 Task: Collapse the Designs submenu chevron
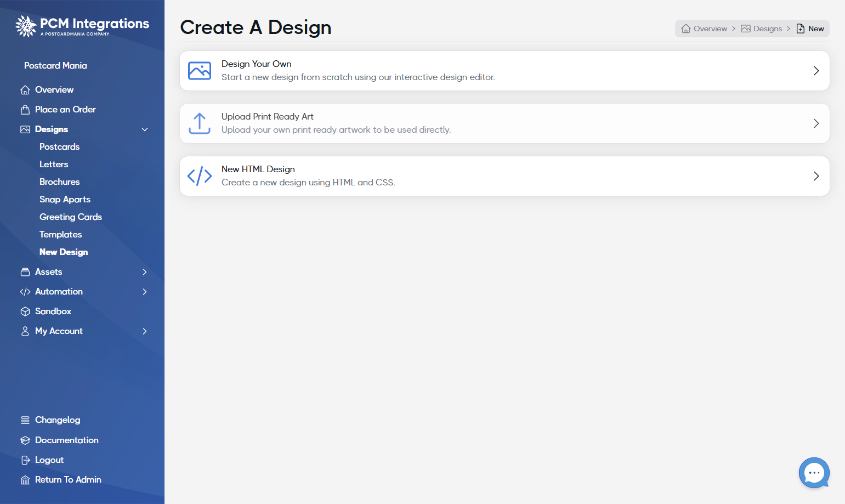click(x=145, y=129)
